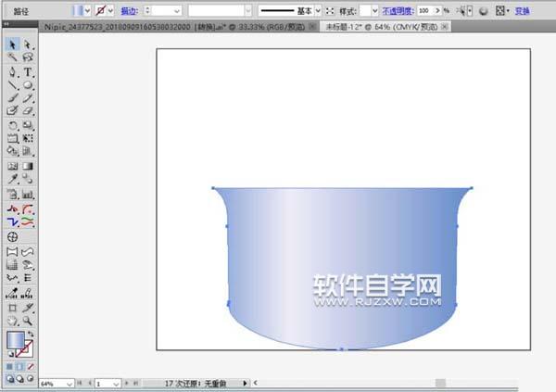556x392 pixels.
Task: Open the graphic style 样式 dropdown
Action: [x=374, y=11]
